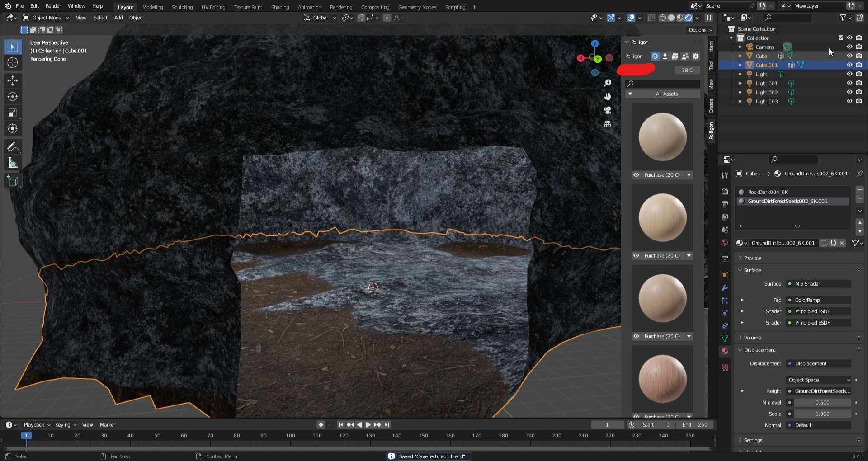868x461 pixels.
Task: Click the viewport pan hand icon
Action: [608, 97]
